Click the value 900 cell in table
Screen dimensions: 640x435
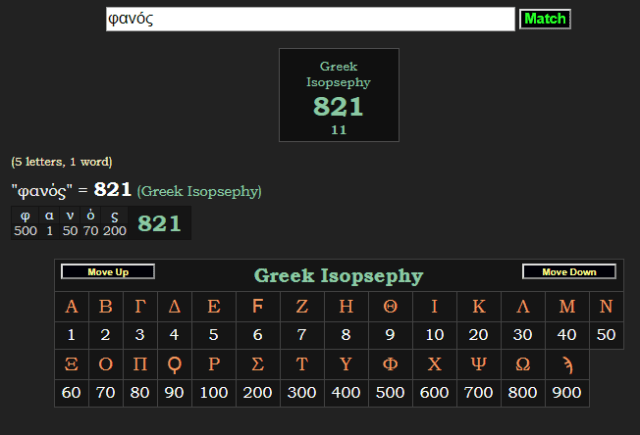pyautogui.click(x=566, y=393)
